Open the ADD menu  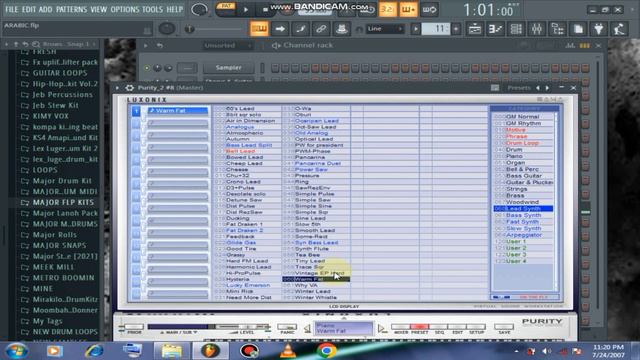(45, 9)
